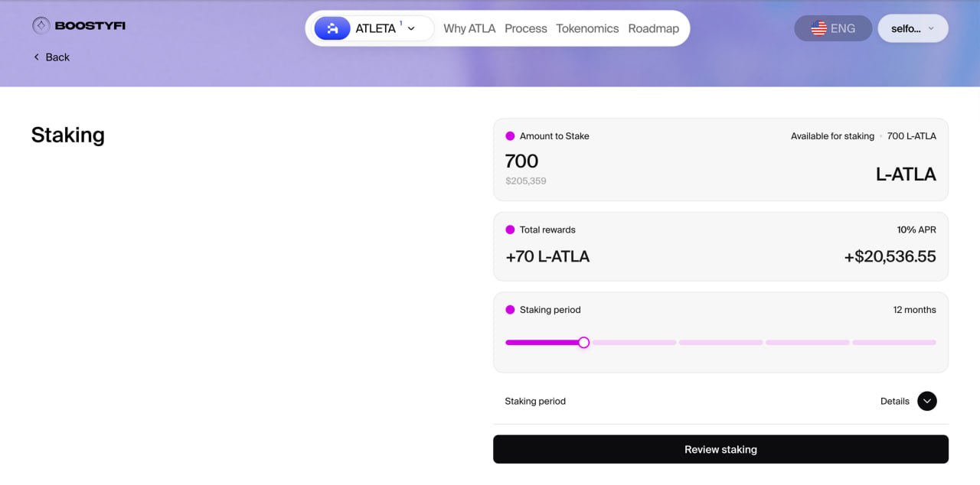Viewport: 980px width, 485px height.
Task: Open the selfo... account dropdown
Action: 913,28
